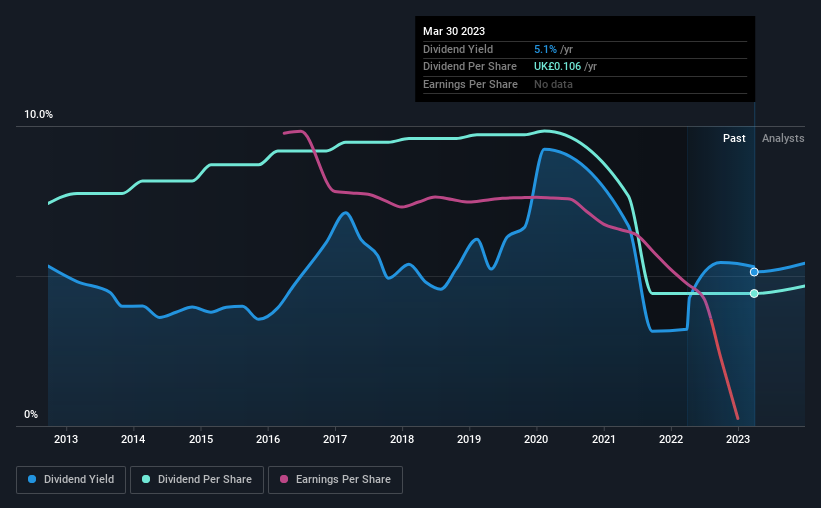This screenshot has width=821, height=508.
Task: Select the Past region label
Action: coord(734,138)
